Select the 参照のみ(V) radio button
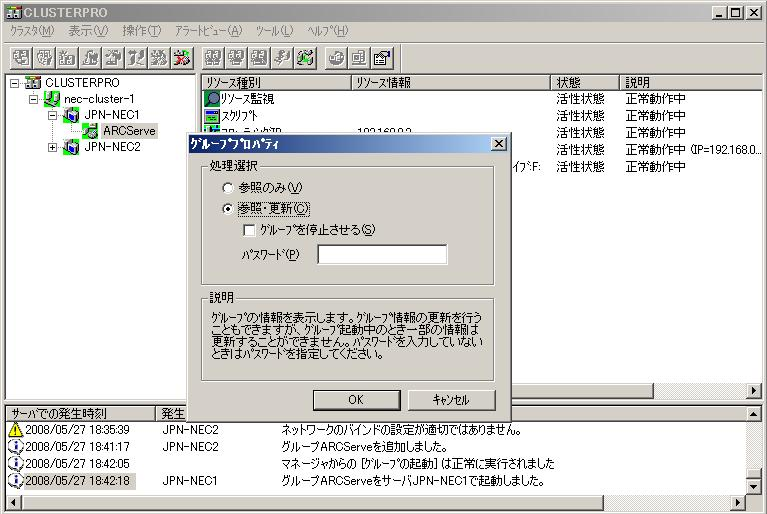Screen dimensions: 767x514 point(227,188)
